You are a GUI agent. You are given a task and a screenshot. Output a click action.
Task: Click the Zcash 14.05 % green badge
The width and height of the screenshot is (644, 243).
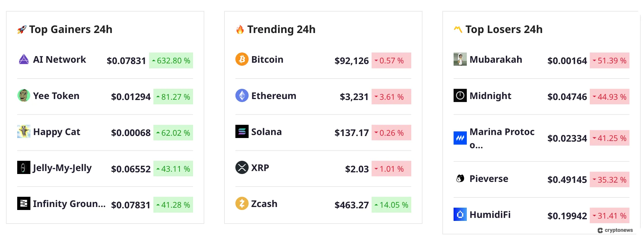coord(391,205)
